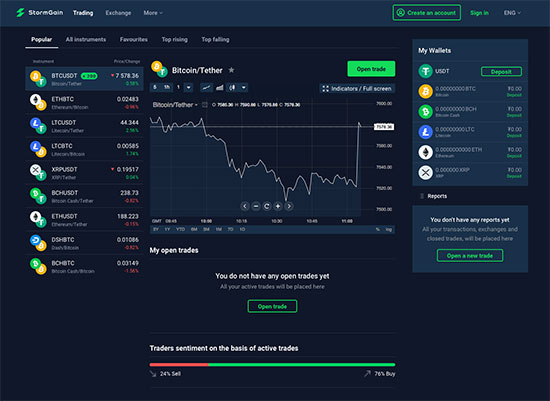This screenshot has height=401, width=550.
Task: Click the Bitcoin Cash wallet icon
Action: [425, 112]
